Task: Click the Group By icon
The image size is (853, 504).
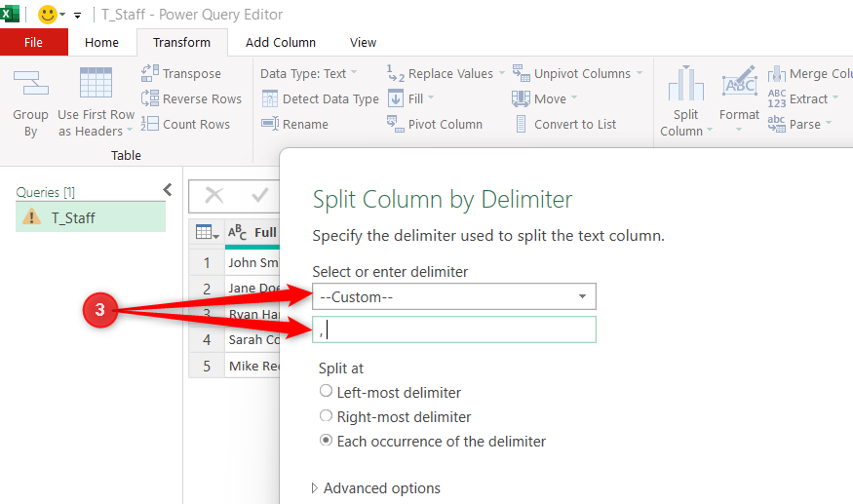Action: (31, 83)
